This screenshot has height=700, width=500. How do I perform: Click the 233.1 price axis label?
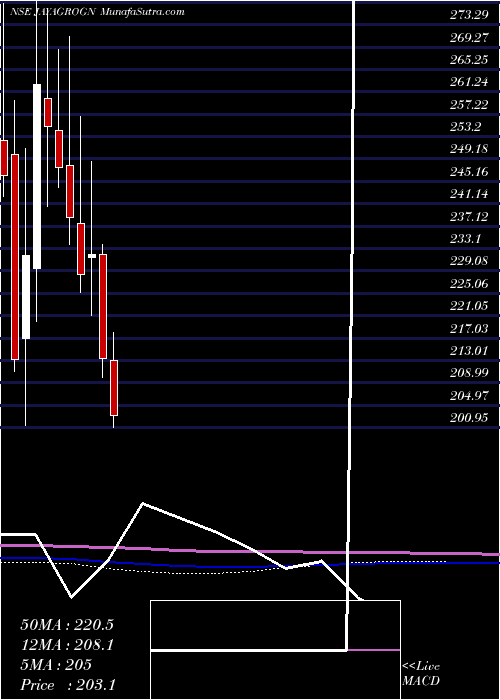tap(465, 239)
